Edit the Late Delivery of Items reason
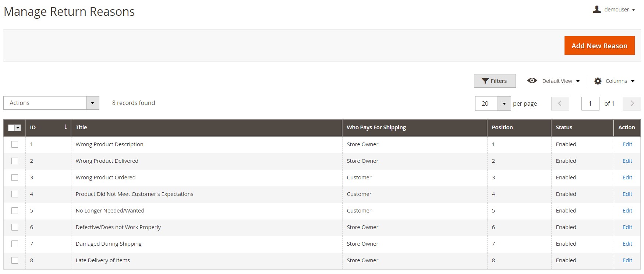Image resolution: width=644 pixels, height=274 pixels. pyautogui.click(x=627, y=260)
